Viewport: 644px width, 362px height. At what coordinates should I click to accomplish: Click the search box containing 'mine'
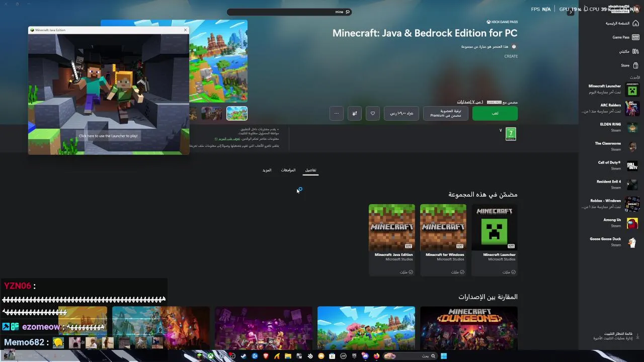(x=289, y=12)
